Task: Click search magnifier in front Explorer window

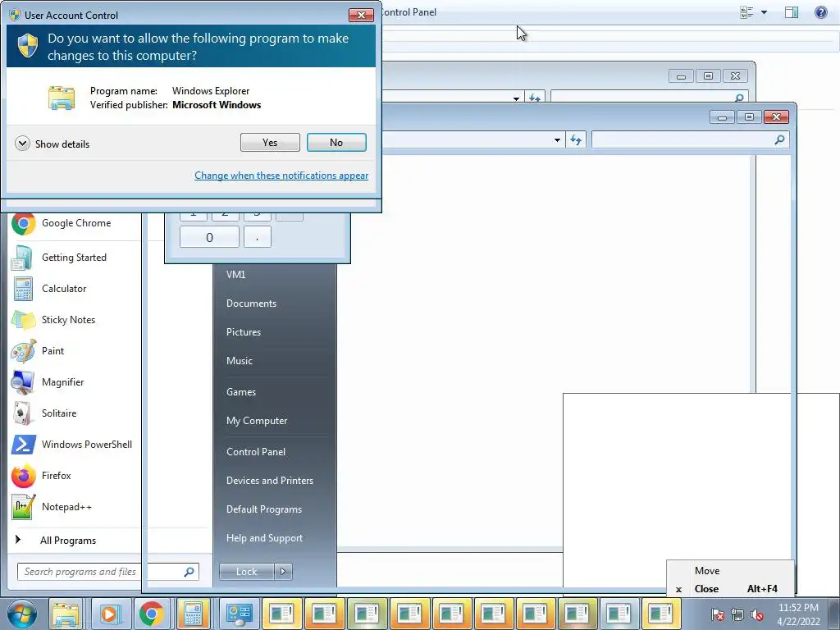Action: click(779, 139)
